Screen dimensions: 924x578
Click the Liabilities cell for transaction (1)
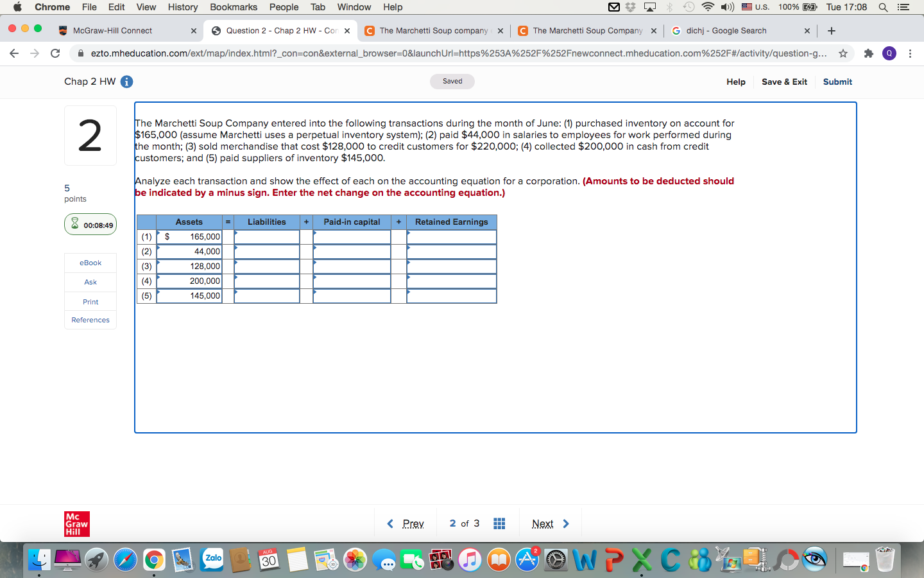(x=267, y=236)
